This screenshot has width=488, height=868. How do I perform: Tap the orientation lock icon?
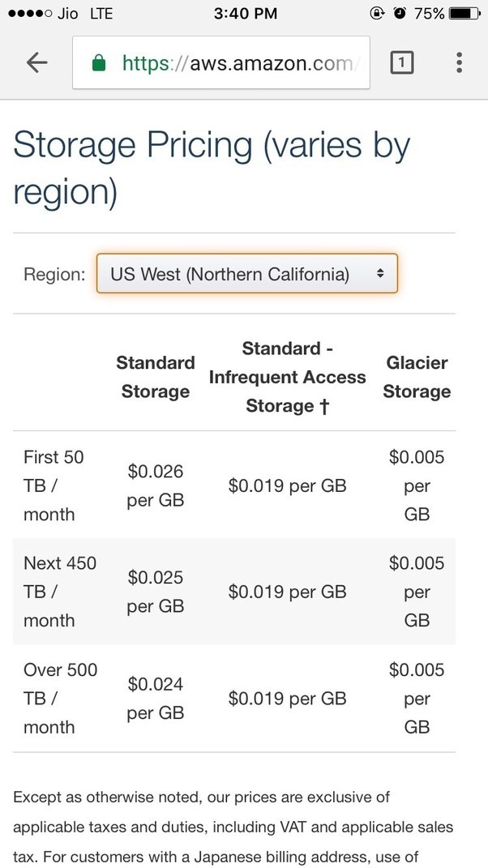tap(376, 13)
